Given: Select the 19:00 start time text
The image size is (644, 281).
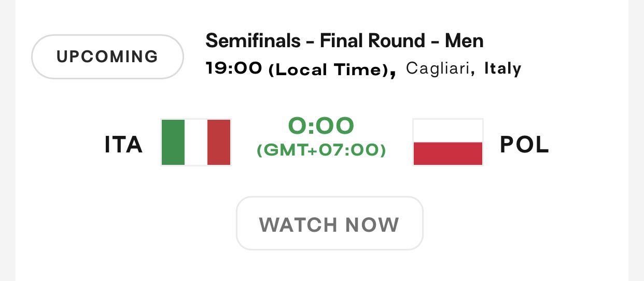Looking at the screenshot, I should pos(234,68).
